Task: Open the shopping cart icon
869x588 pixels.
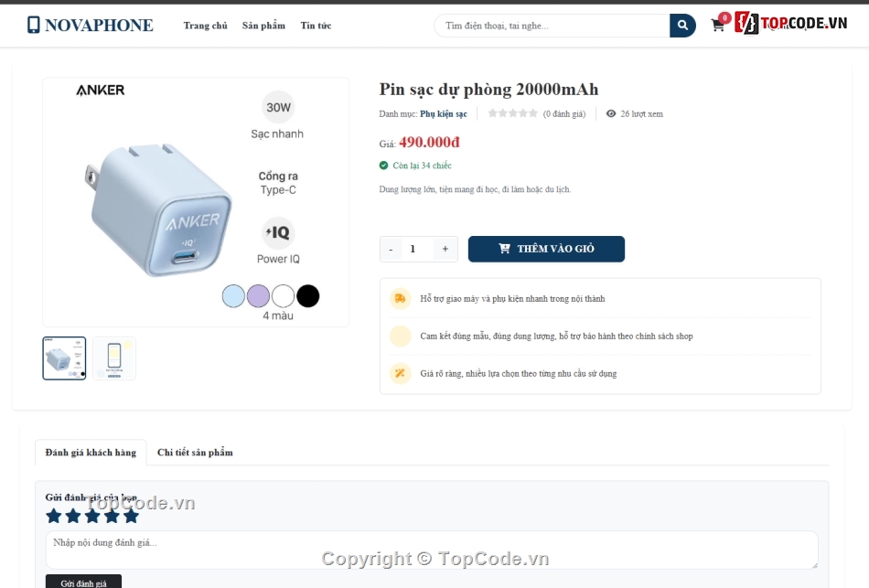Action: coord(718,26)
